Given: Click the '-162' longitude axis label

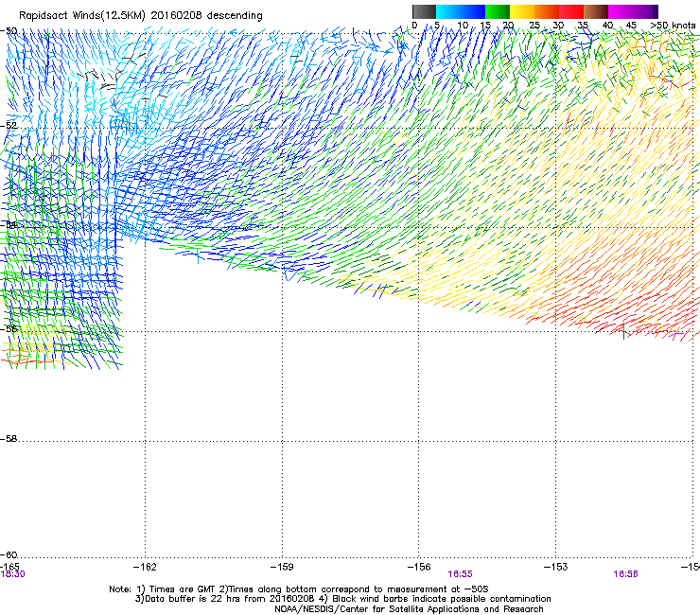Looking at the screenshot, I should tap(145, 567).
